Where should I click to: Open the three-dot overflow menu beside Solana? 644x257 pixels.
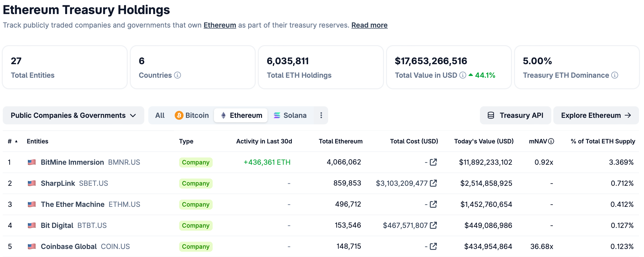(321, 115)
